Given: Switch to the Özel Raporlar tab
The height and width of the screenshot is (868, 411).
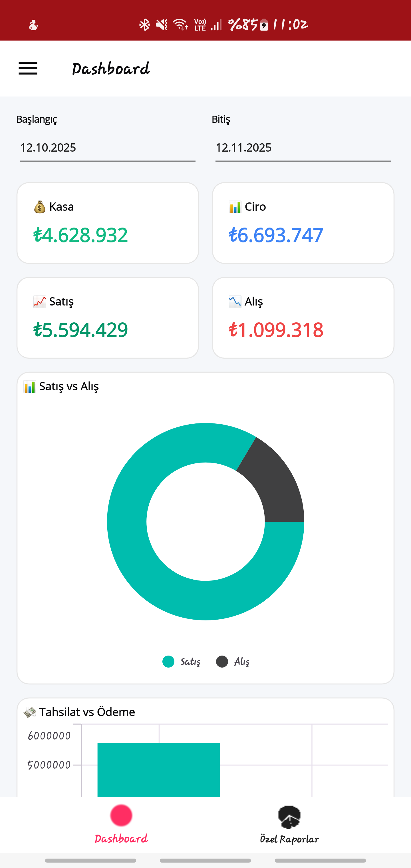Looking at the screenshot, I should 289,839.
